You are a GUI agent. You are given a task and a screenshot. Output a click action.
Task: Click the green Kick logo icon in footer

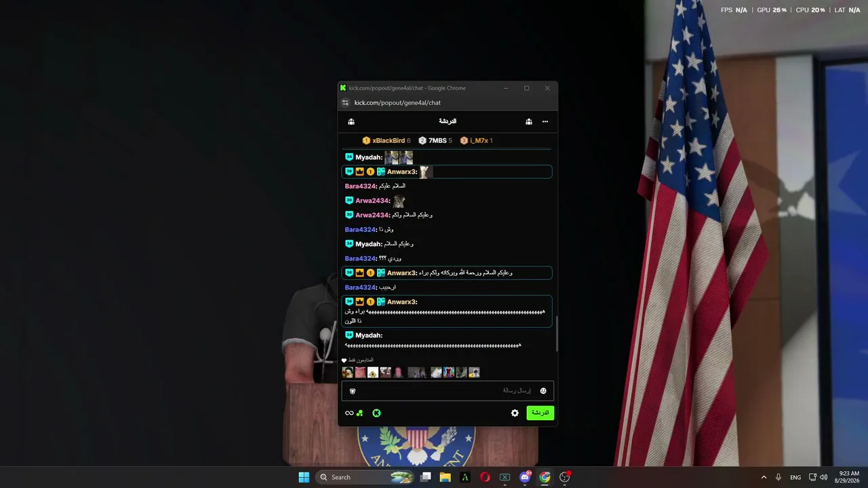pos(376,413)
